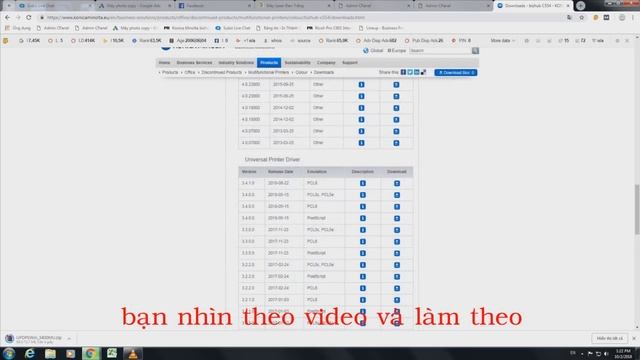Follow the Office breadcrumb link

click(190, 72)
